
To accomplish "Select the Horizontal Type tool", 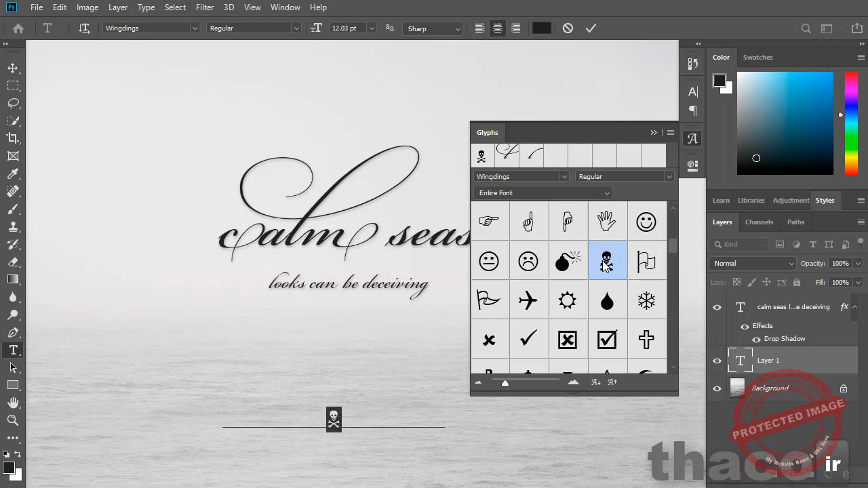I will pos(14,350).
